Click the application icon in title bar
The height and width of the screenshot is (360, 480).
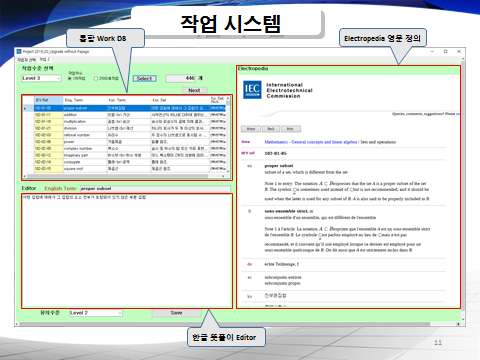tap(19, 52)
